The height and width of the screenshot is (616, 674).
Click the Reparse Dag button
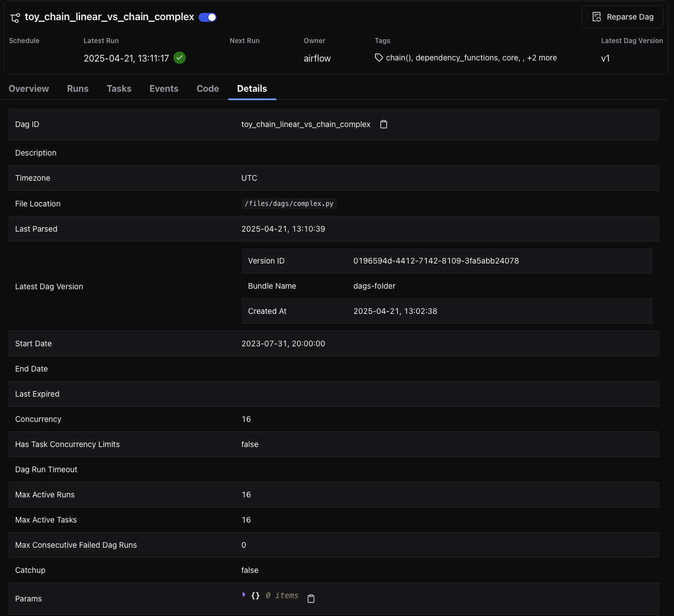pos(622,17)
